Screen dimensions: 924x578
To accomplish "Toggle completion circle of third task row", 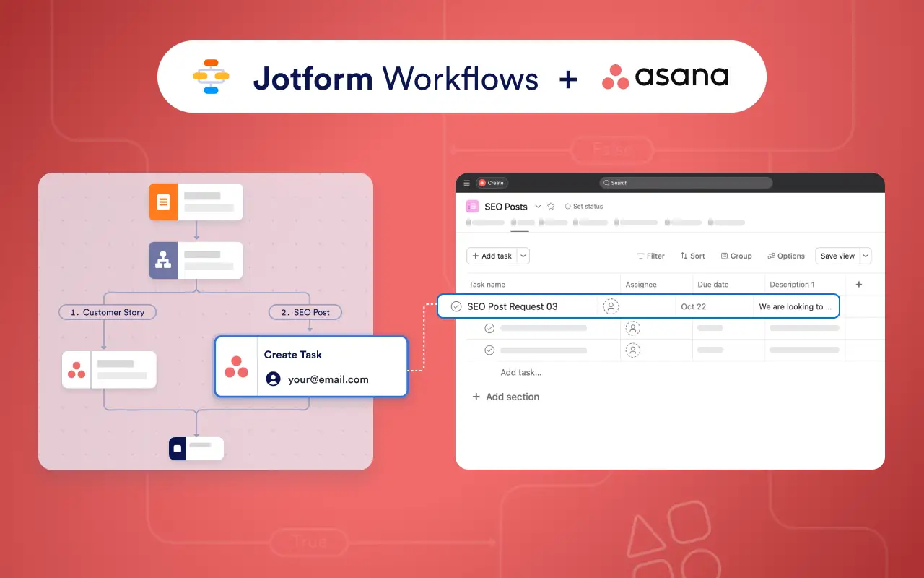I will (x=489, y=350).
